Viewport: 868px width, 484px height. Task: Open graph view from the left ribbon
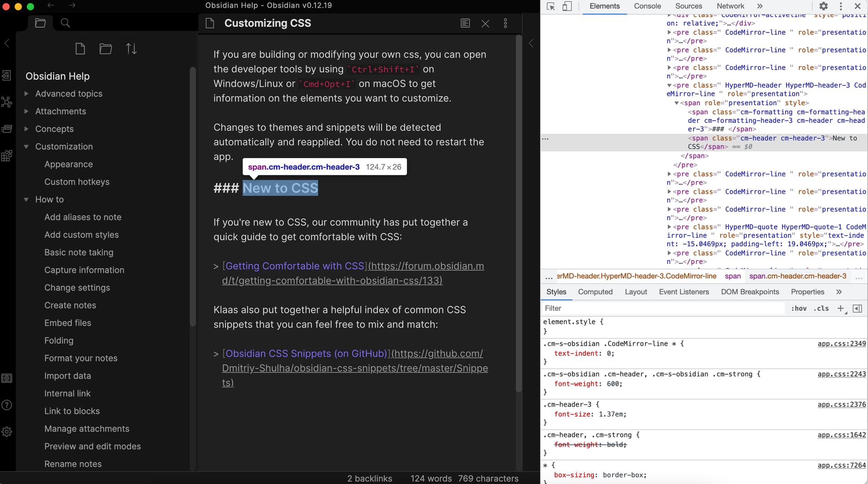(7, 102)
